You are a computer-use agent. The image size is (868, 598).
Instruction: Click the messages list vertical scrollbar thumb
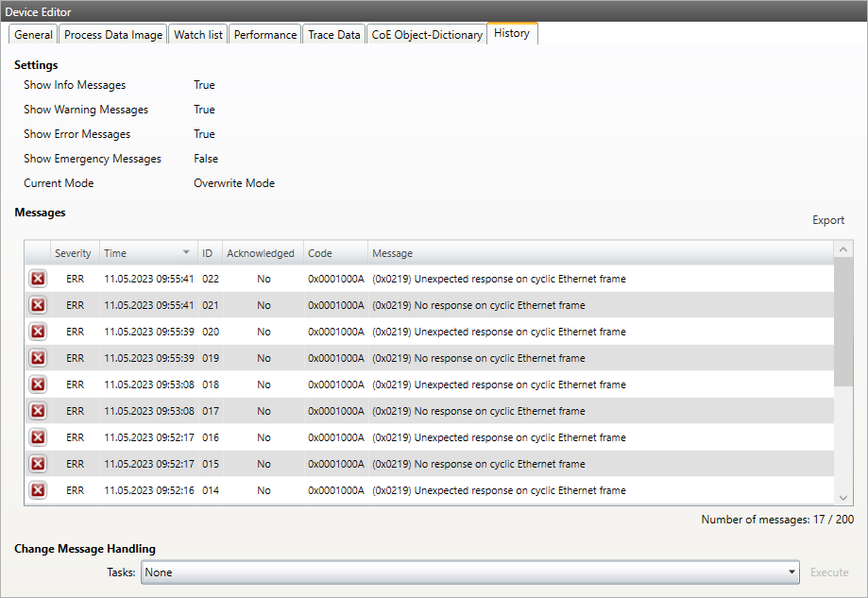[x=844, y=321]
